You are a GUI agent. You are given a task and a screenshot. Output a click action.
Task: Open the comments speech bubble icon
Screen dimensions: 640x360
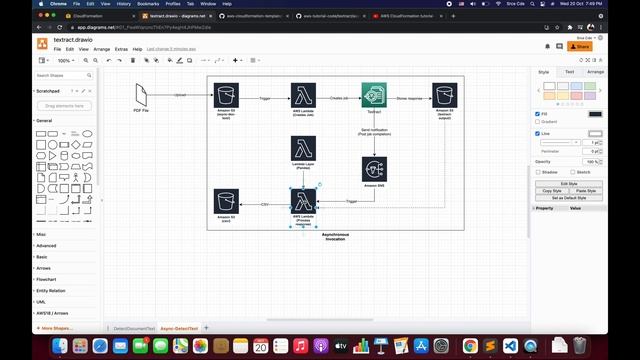[560, 47]
